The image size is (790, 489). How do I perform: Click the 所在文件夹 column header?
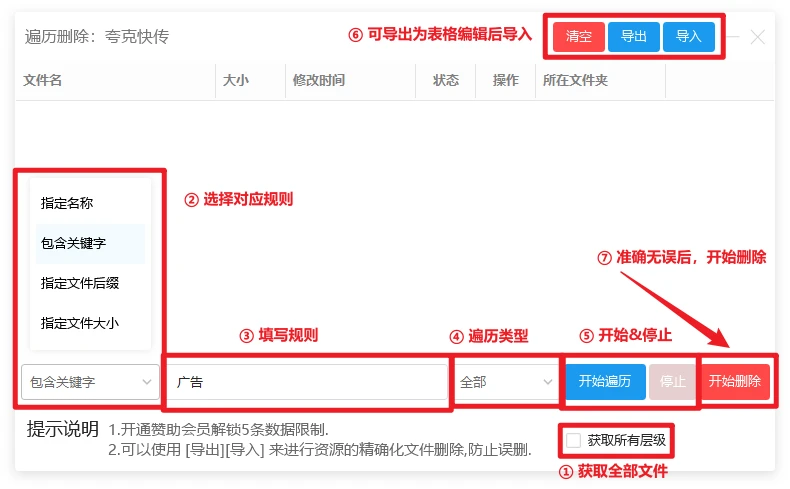point(574,81)
